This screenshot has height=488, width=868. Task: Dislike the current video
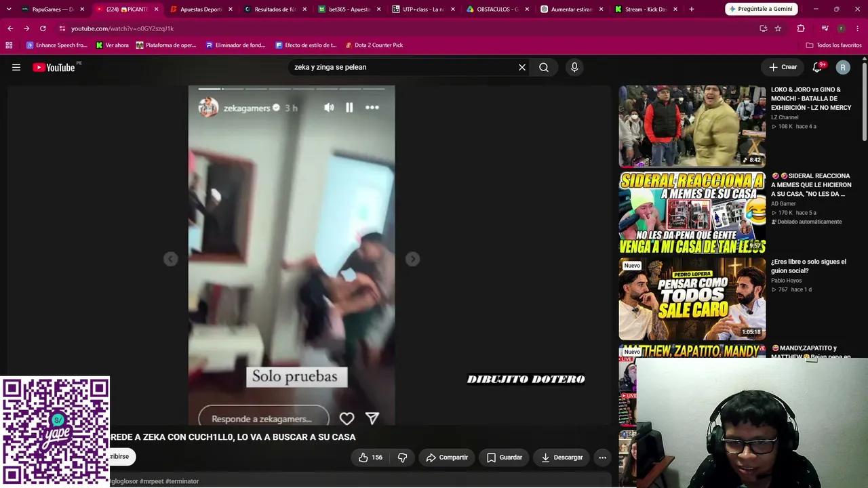(x=402, y=457)
